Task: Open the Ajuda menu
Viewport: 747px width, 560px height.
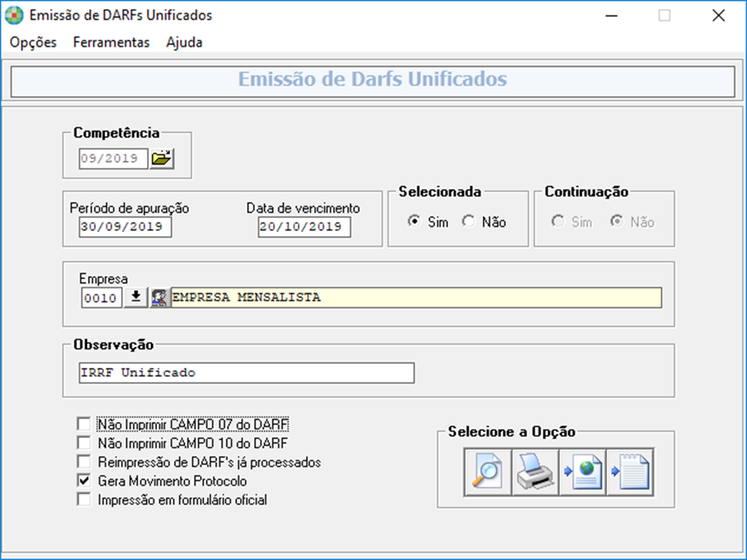Action: tap(184, 43)
